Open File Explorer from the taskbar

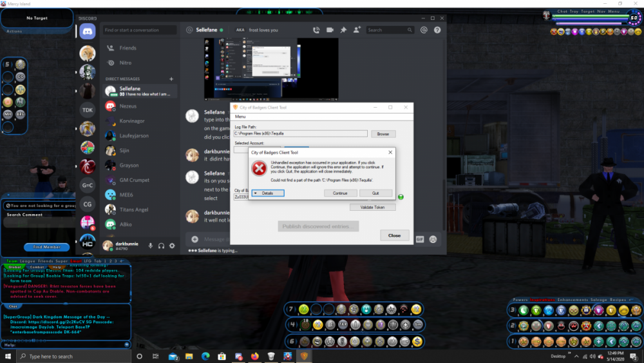[x=189, y=357]
